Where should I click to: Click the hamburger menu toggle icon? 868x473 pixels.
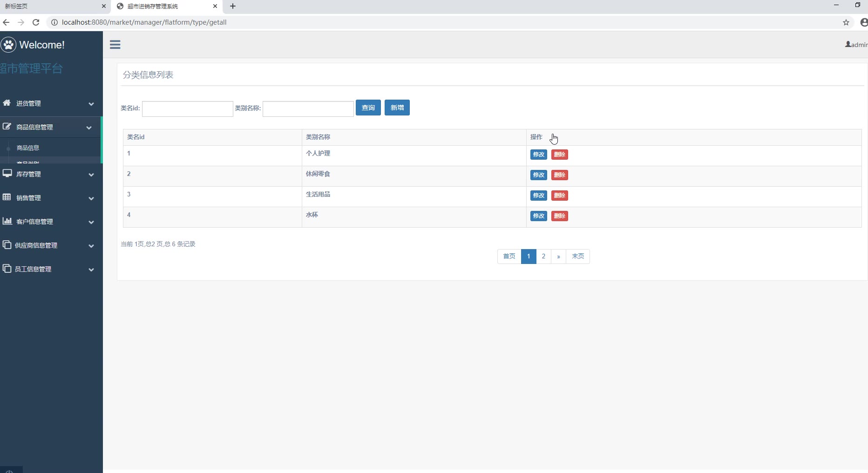pos(115,45)
